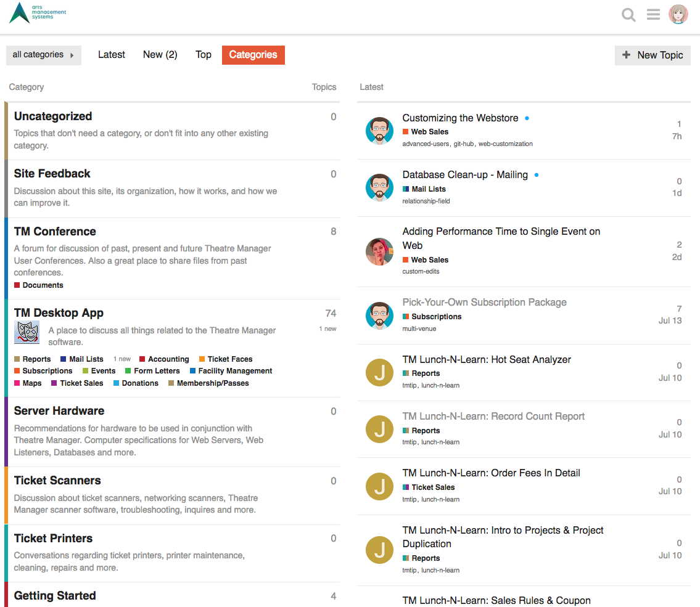The image size is (700, 607).
Task: Open the Accounting subcategory
Action: (164, 359)
